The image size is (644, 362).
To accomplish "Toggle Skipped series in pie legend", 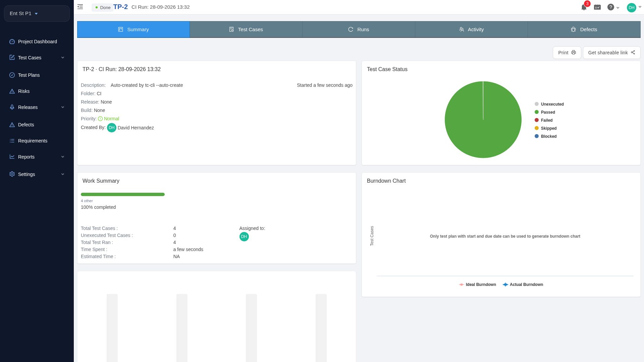I will coord(545,128).
